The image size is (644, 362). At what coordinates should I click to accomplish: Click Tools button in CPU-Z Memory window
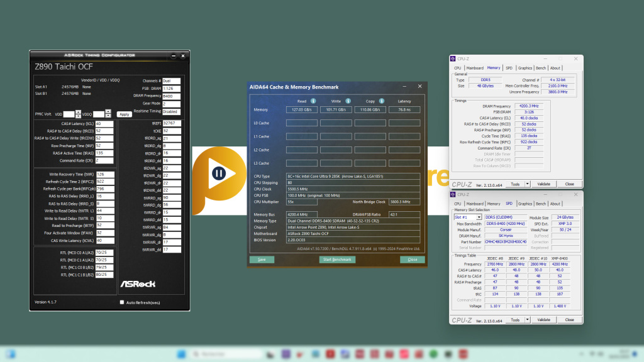point(515,184)
